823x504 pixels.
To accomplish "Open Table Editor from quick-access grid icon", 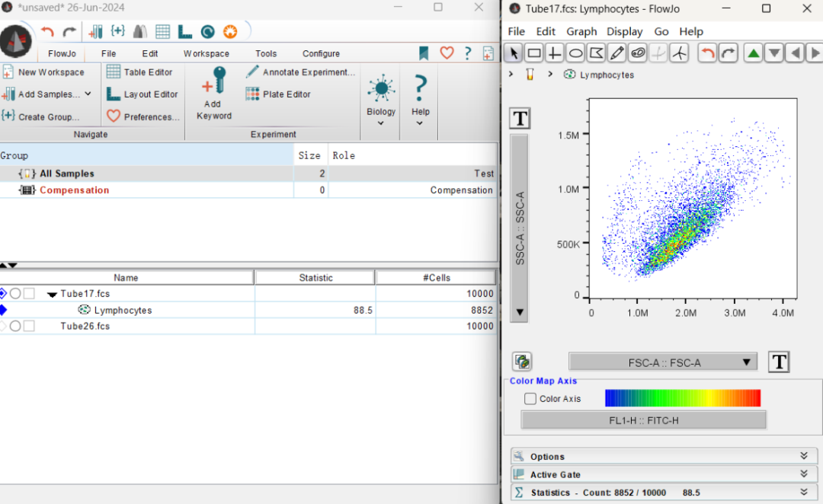I will (163, 31).
